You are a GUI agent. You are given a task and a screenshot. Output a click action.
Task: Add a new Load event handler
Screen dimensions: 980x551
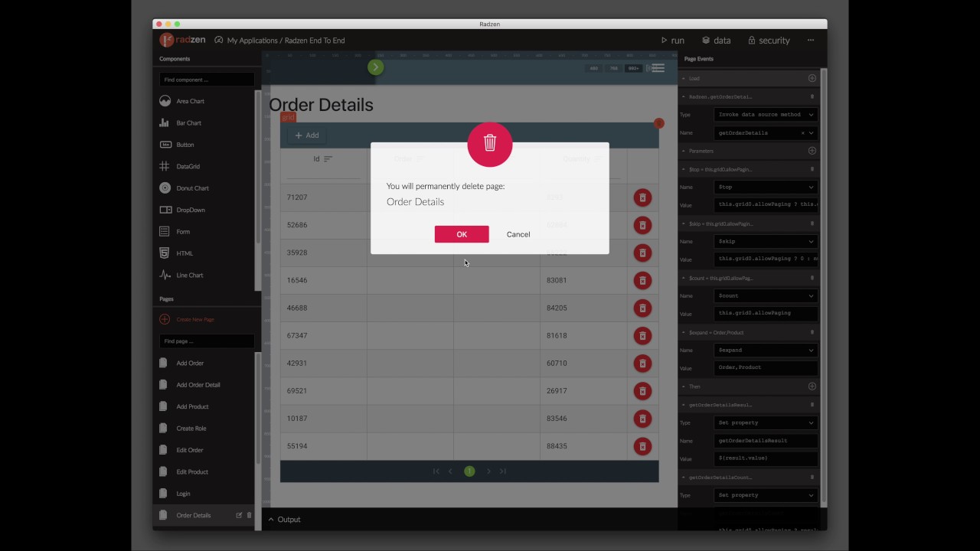(x=812, y=78)
